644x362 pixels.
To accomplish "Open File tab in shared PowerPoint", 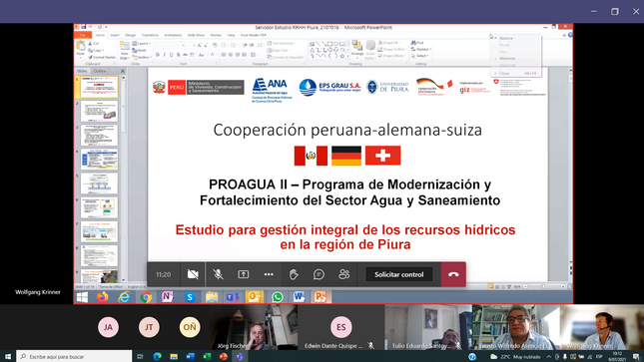I will coord(83,35).
